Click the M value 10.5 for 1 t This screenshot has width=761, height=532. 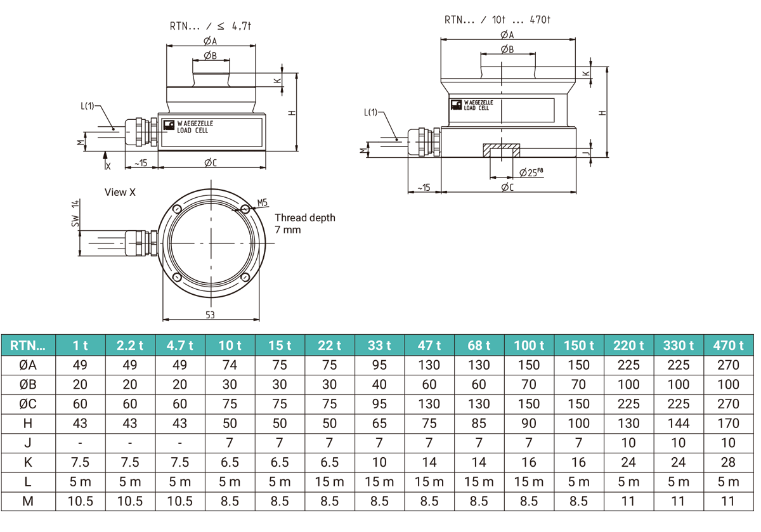(x=81, y=501)
